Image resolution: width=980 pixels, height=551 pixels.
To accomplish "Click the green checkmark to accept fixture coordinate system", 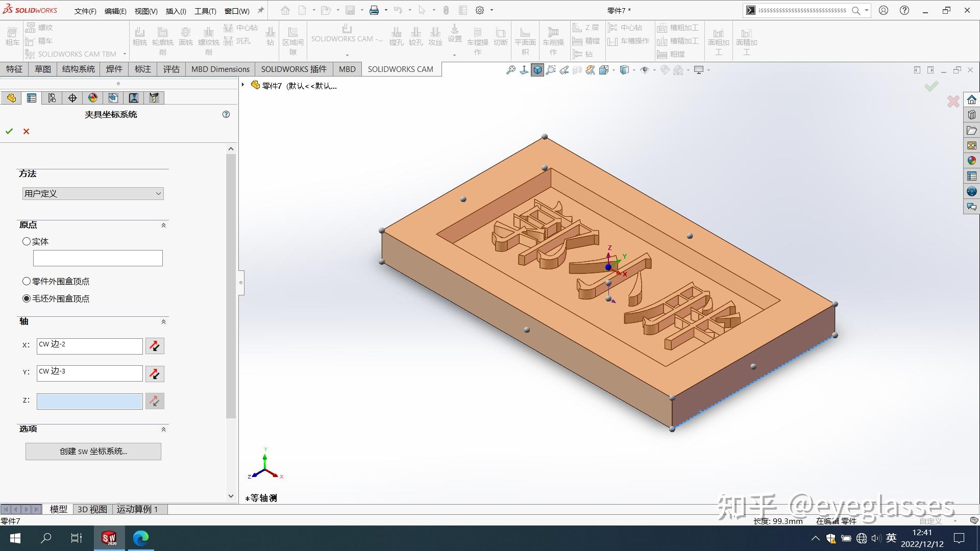I will [9, 132].
